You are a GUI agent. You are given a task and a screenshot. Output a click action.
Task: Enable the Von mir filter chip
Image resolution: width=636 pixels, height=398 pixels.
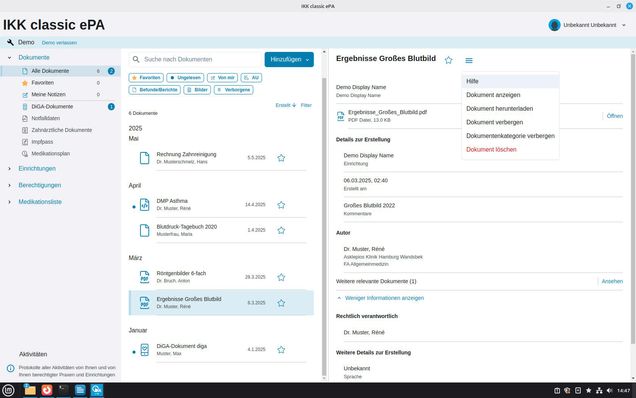click(222, 77)
